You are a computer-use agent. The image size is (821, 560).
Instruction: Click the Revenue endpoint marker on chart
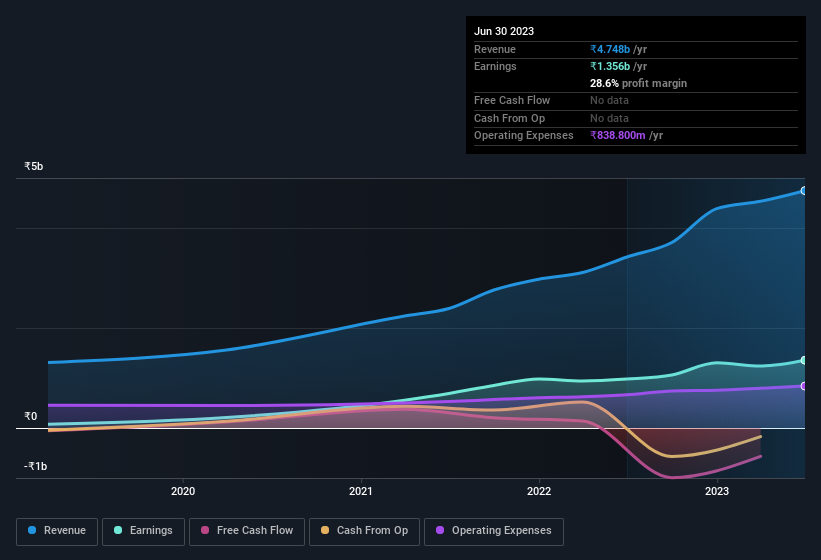click(804, 191)
